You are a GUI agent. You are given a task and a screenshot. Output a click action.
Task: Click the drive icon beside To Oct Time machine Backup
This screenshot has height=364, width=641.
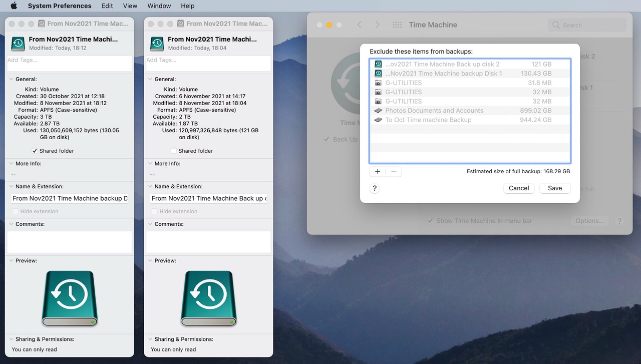point(378,120)
